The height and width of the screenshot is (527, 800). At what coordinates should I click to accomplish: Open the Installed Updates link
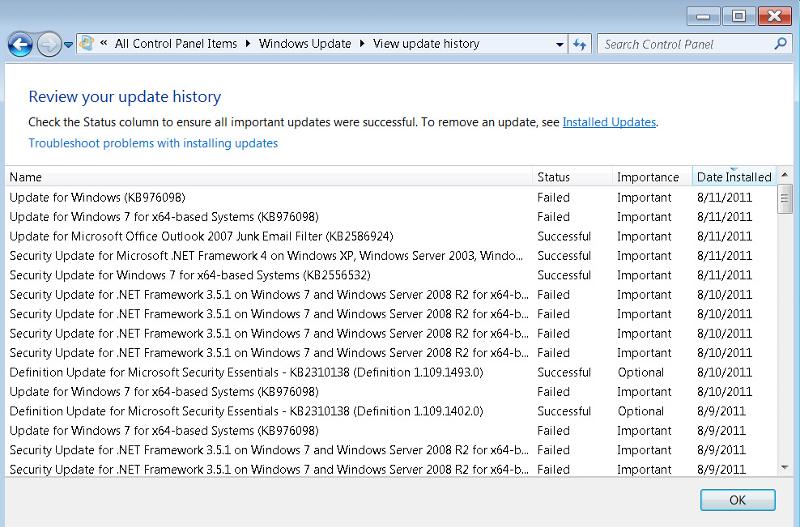tap(609, 122)
